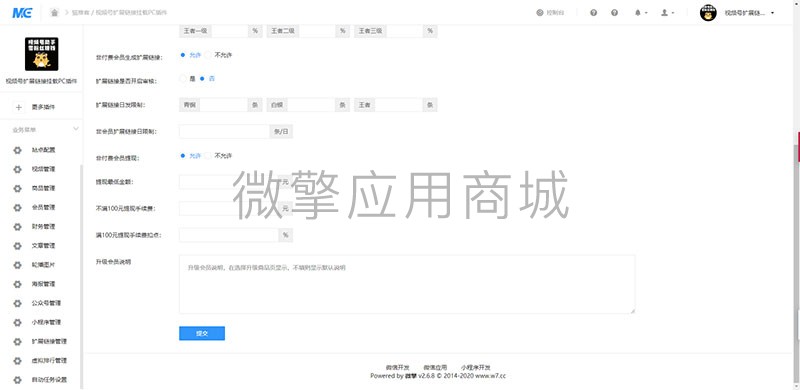Screen dimensions: 800x390
Task: Click the plugin logo thumbnail in the sidebar
Action: [x=41, y=54]
